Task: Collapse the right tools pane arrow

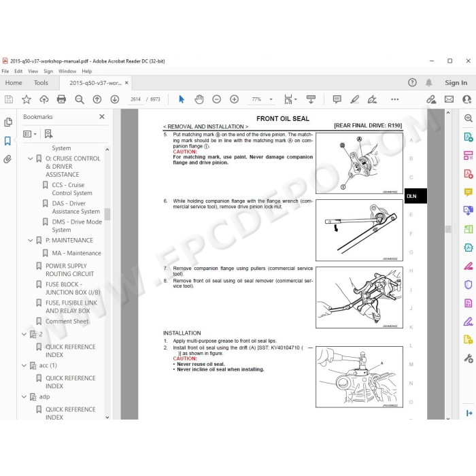Action: point(469,413)
